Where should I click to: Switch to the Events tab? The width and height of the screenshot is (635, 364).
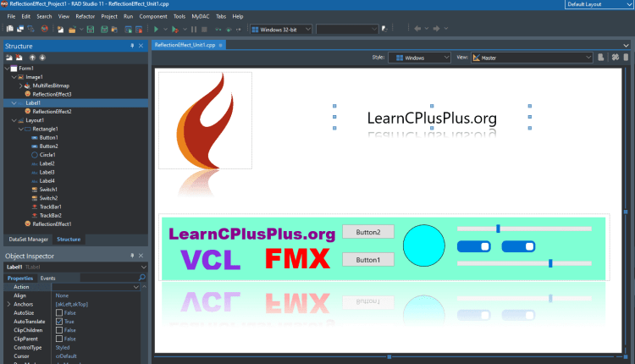47,279
